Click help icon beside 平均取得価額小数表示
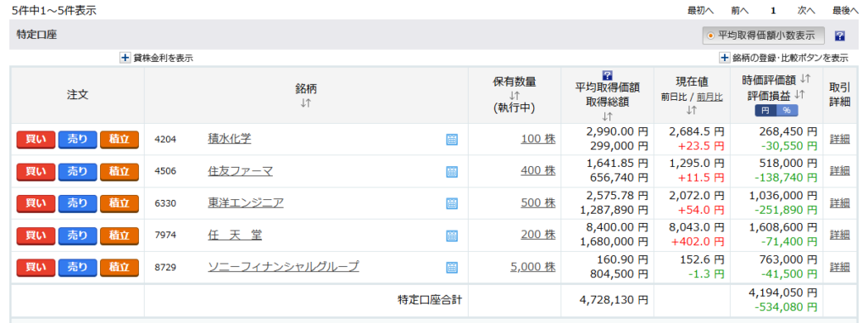Image resolution: width=868 pixels, height=323 pixels. pyautogui.click(x=840, y=36)
